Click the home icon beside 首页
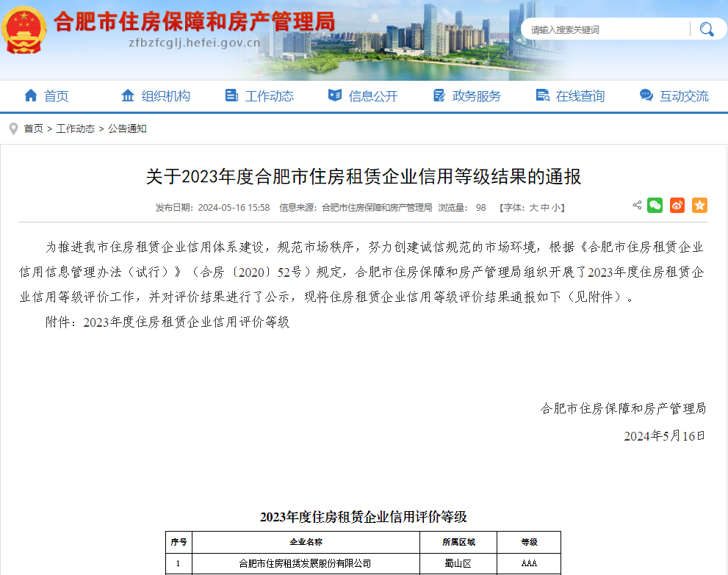This screenshot has height=575, width=728. click(x=30, y=95)
